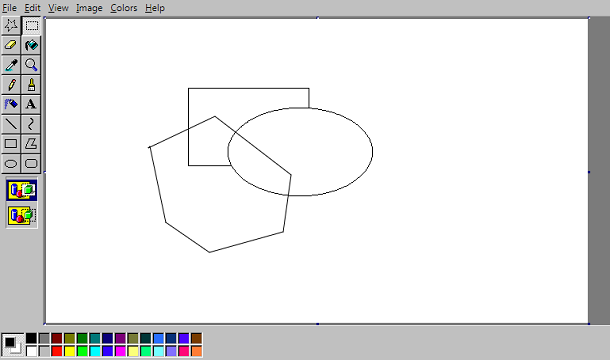Select the Free-Form Select tool
This screenshot has width=610, height=360.
[x=11, y=26]
